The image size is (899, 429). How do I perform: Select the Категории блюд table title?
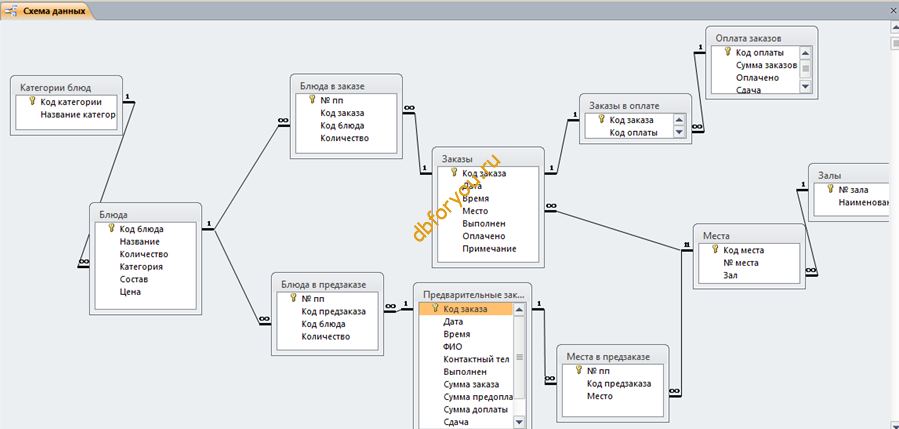(56, 88)
